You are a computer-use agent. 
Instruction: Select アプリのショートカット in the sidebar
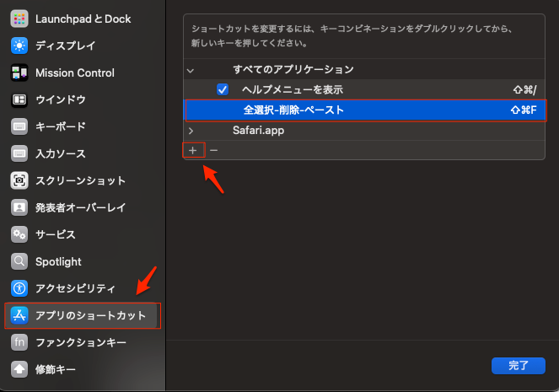90,316
